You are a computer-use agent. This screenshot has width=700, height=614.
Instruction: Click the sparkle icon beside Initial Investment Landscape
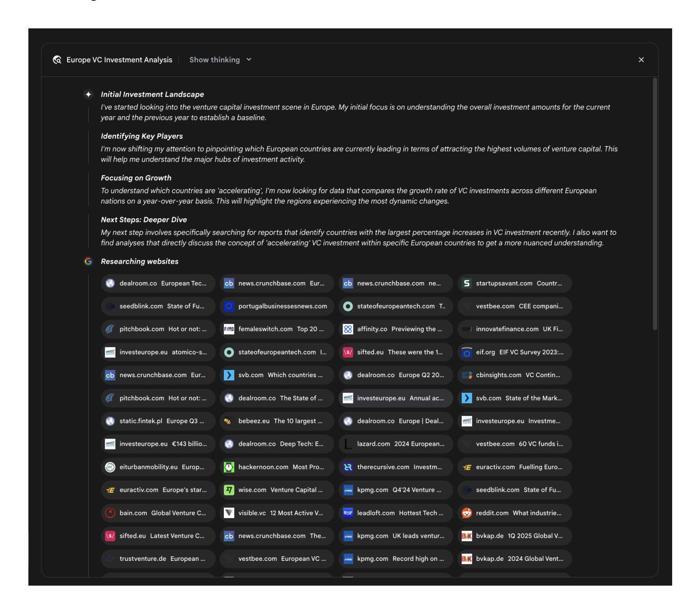click(88, 94)
